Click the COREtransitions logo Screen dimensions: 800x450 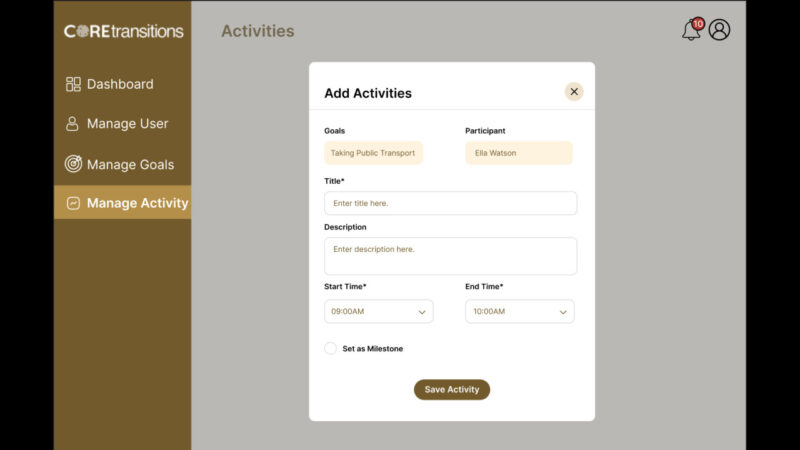click(123, 31)
